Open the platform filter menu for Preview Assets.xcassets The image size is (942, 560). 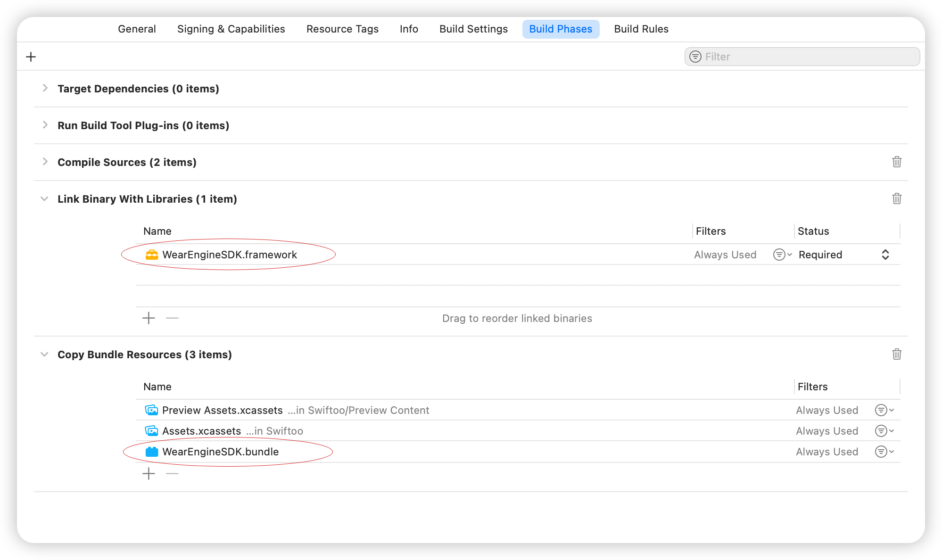tap(884, 410)
